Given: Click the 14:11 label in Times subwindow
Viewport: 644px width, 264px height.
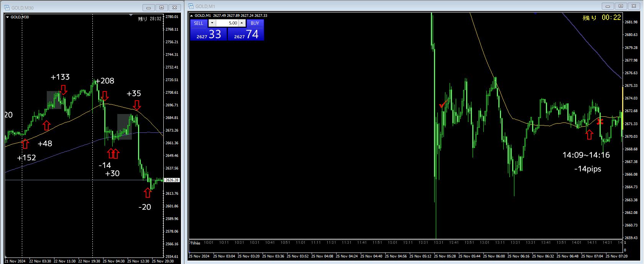Looking at the screenshot, I should pos(592,243).
